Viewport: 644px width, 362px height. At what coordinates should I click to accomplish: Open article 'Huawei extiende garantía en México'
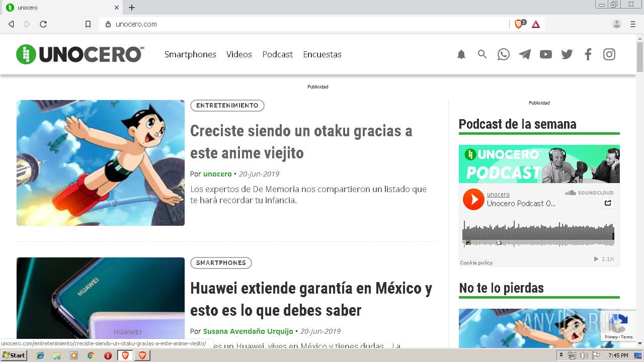311,299
